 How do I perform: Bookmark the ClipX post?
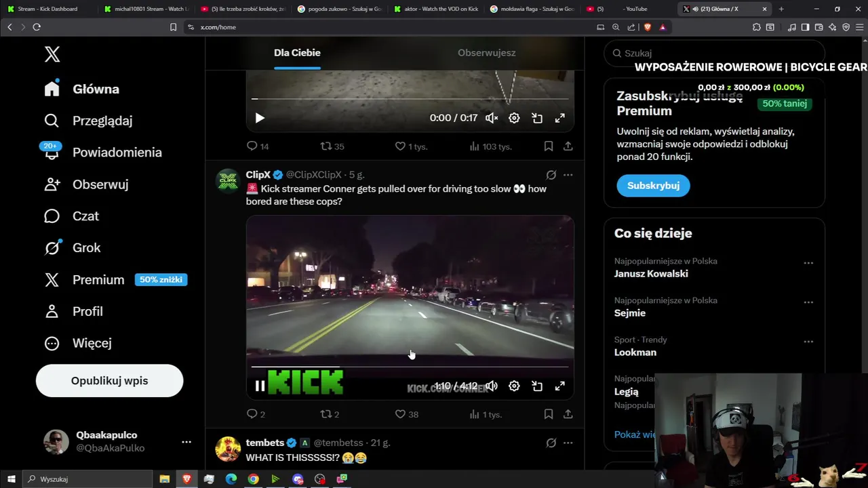click(x=549, y=414)
